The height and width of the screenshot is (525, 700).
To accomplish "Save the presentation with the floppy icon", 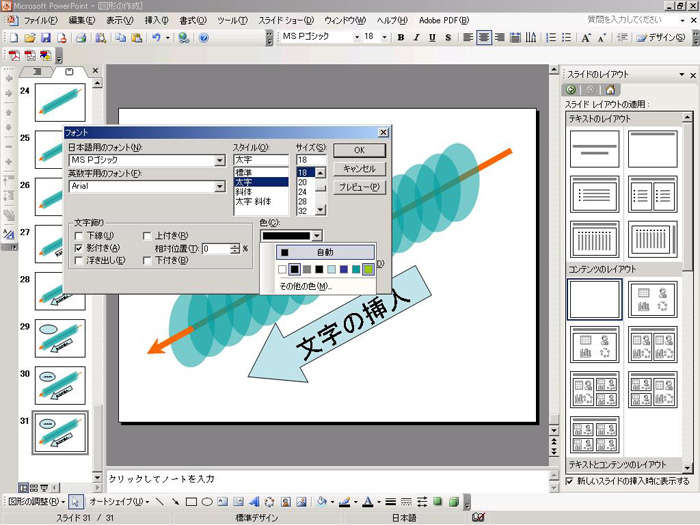I will pyautogui.click(x=45, y=38).
